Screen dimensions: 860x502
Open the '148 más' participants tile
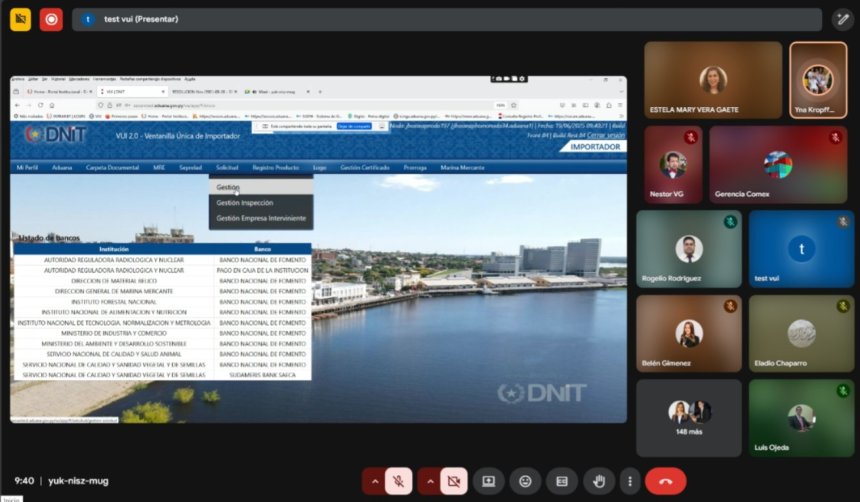[x=689, y=418]
